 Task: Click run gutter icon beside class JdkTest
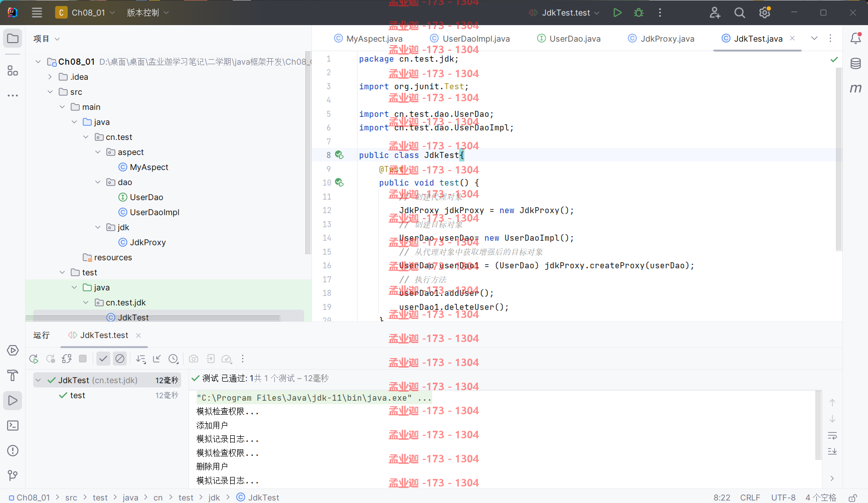click(339, 155)
